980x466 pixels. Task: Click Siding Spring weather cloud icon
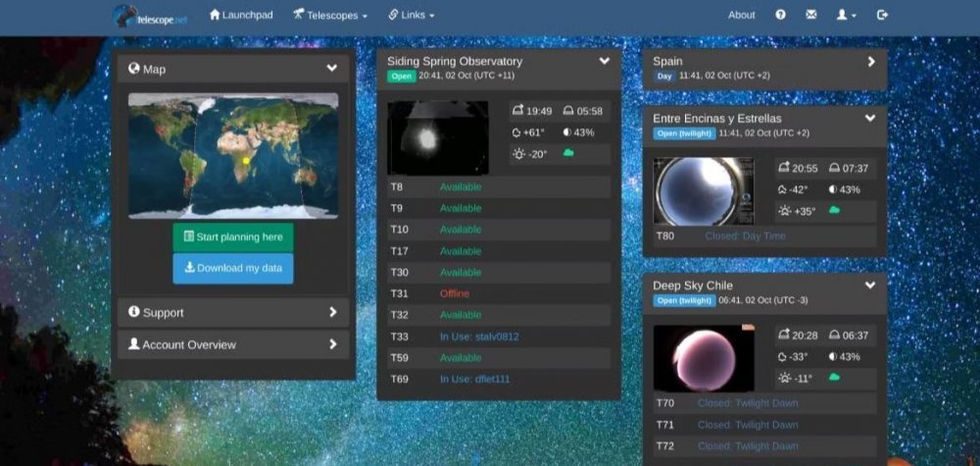[x=568, y=153]
